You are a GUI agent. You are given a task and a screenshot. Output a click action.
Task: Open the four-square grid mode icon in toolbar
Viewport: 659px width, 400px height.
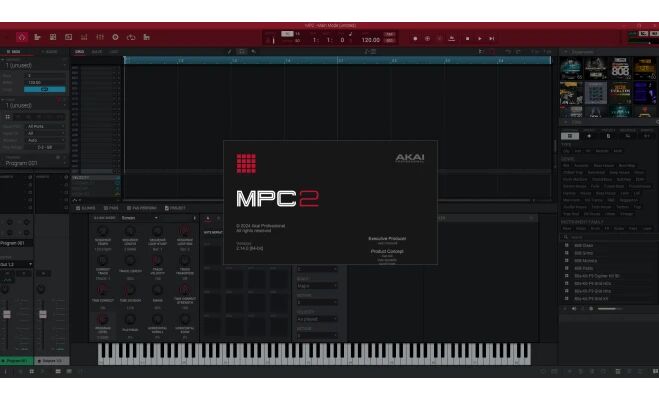click(53, 37)
